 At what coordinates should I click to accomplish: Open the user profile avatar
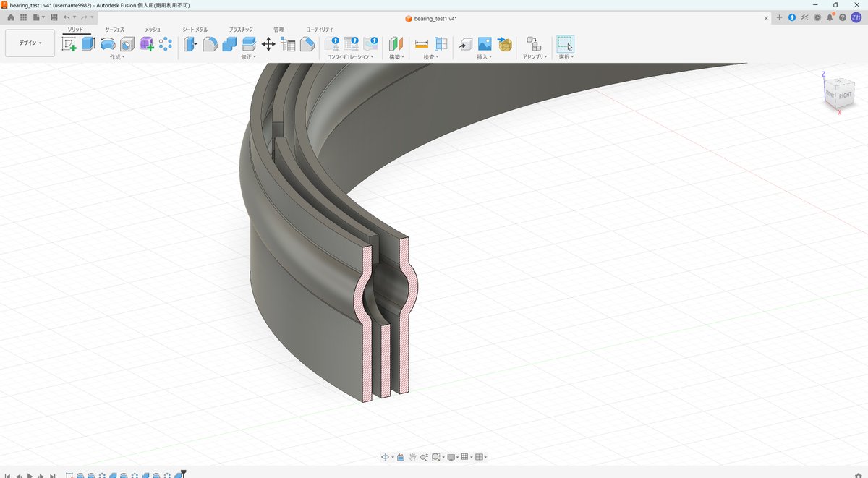856,17
